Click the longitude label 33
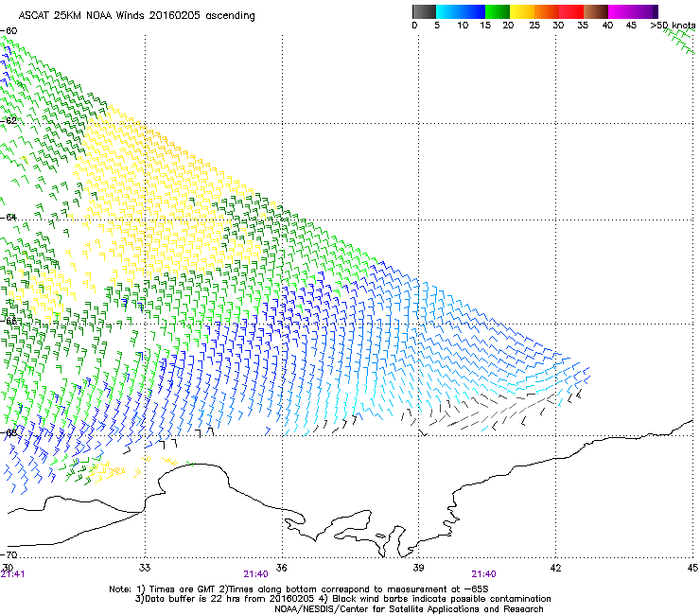Viewport: 700px width, 615px height. [145, 568]
